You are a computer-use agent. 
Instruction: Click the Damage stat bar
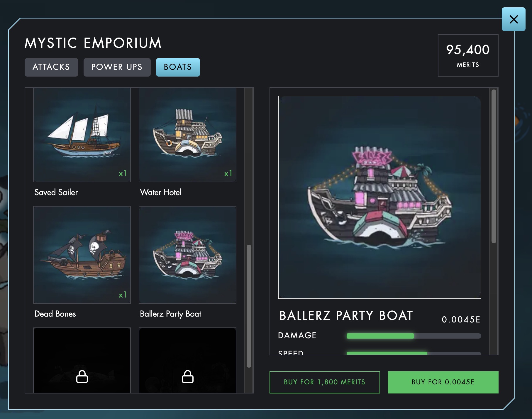tap(414, 336)
